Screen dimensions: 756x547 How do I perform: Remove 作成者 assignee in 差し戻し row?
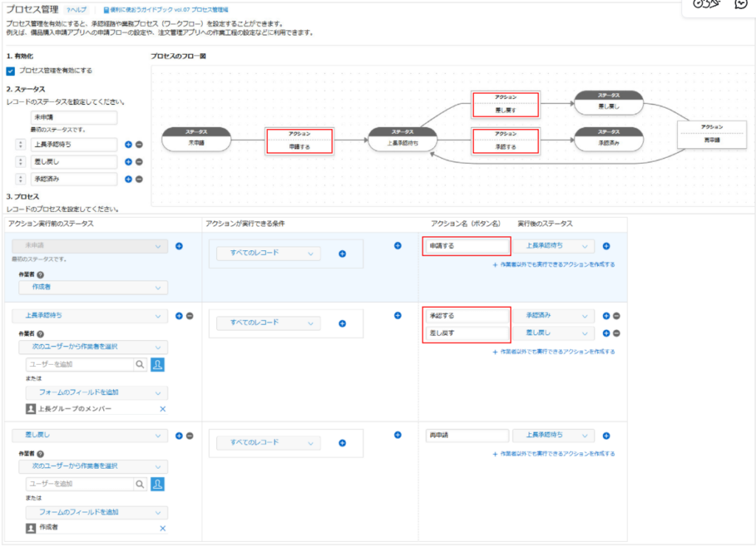163,529
